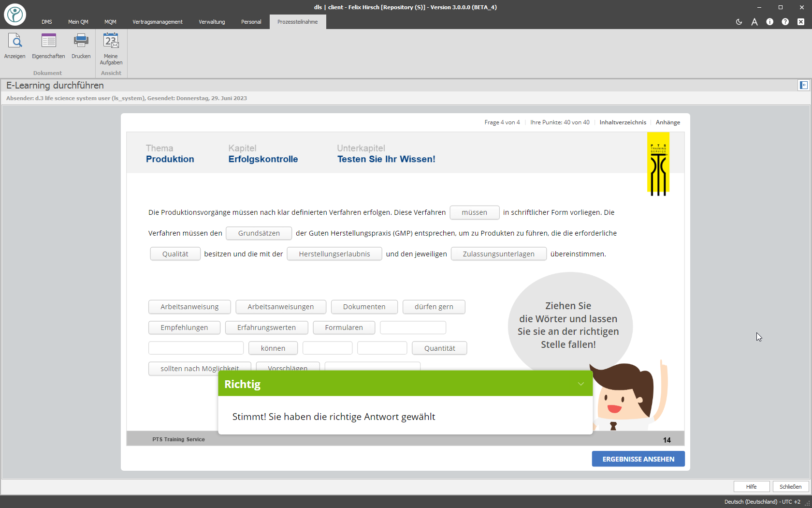This screenshot has height=508, width=812.
Task: Select the Mein QM tab
Action: pyautogui.click(x=78, y=22)
